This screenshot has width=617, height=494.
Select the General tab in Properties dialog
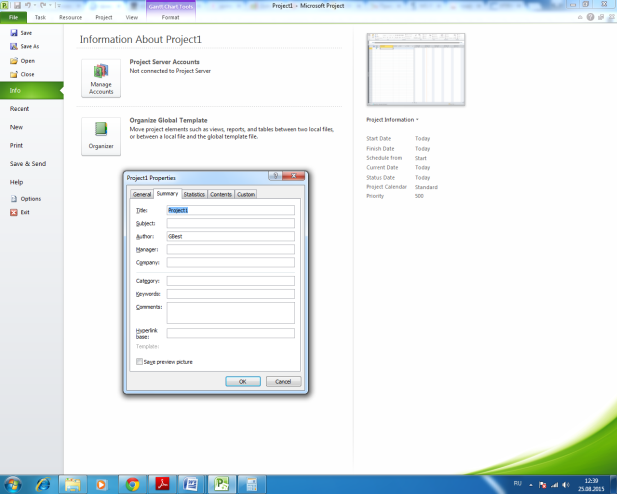pyautogui.click(x=142, y=194)
